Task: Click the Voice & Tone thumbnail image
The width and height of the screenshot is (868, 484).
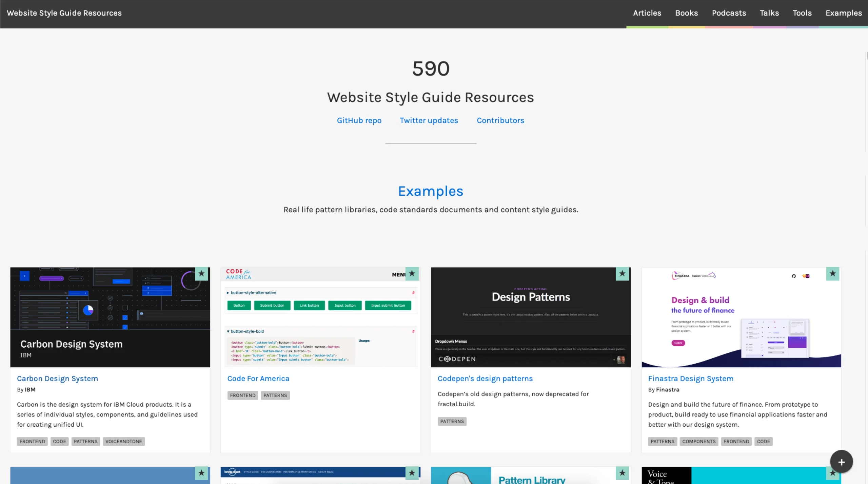Action: 741,476
